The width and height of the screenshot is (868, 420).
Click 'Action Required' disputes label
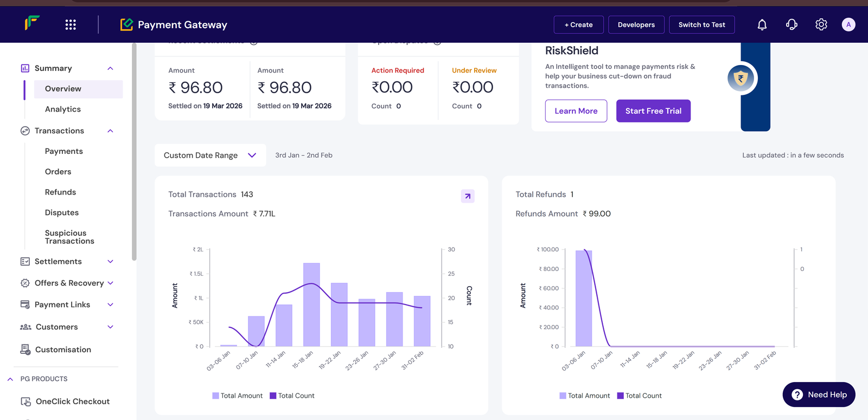(398, 70)
